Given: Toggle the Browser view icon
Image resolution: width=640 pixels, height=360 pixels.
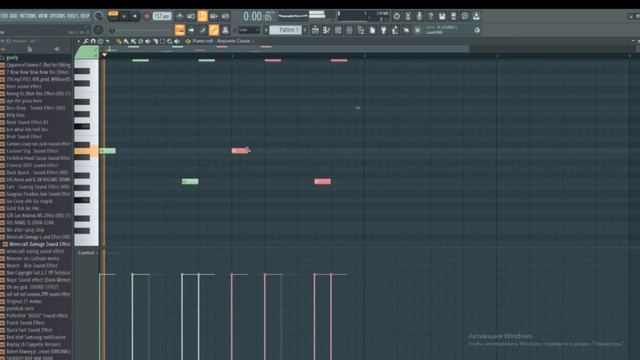Looking at the screenshot, I should click(361, 30).
